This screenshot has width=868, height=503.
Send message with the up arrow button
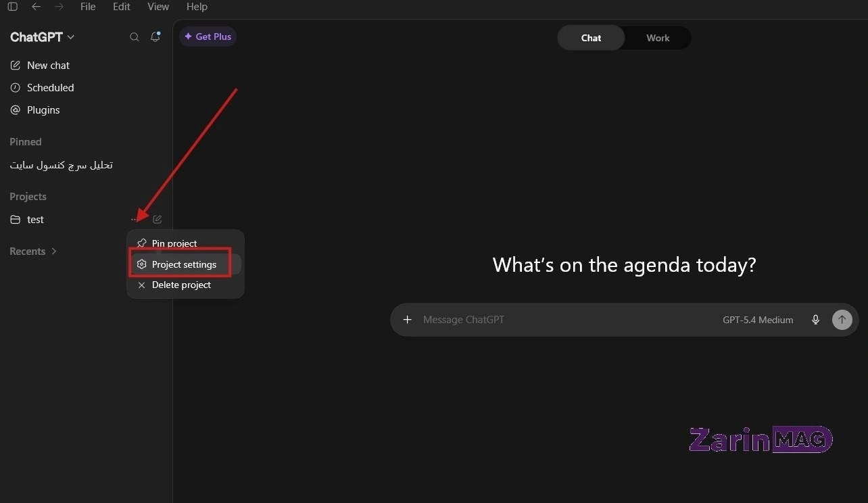[x=842, y=320]
